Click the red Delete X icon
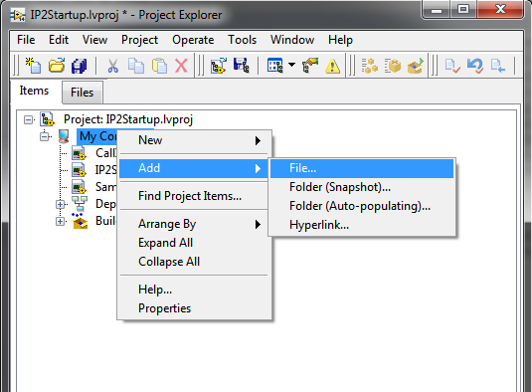The width and height of the screenshot is (532, 392). [182, 66]
